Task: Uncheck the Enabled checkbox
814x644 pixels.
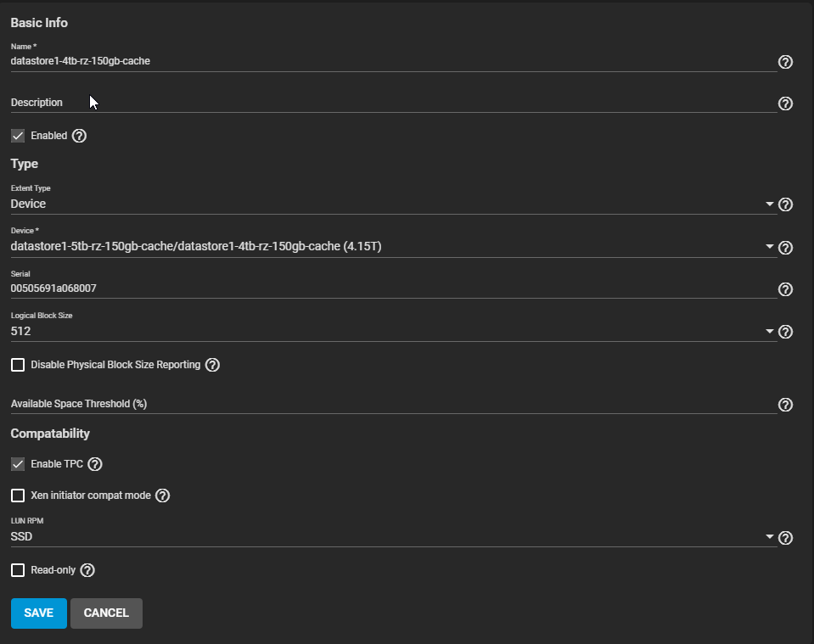Action: (x=18, y=136)
